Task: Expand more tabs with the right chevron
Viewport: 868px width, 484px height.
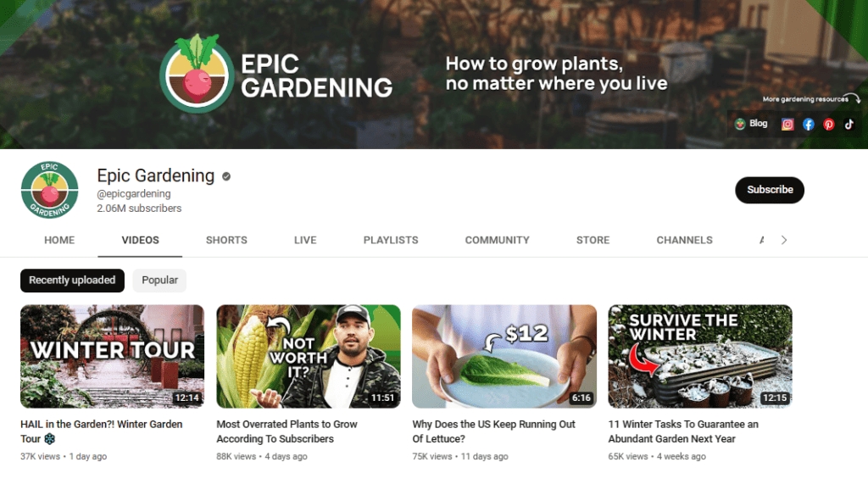Action: click(x=784, y=240)
